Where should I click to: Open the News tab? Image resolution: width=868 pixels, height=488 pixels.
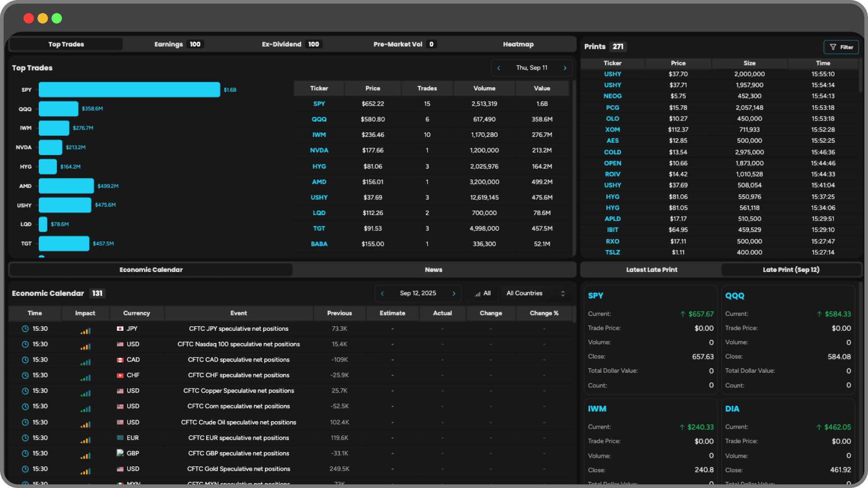coord(434,270)
